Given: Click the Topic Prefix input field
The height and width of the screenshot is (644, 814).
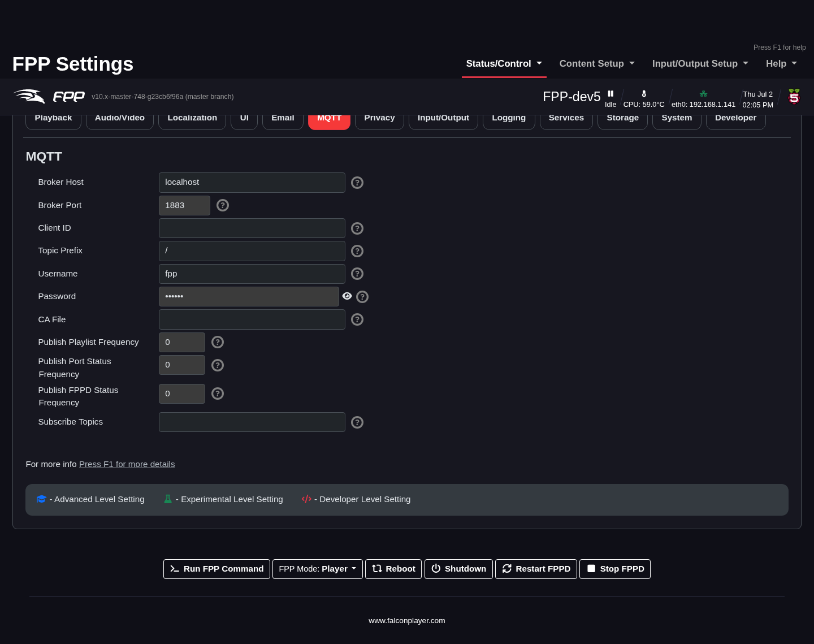Looking at the screenshot, I should pyautogui.click(x=252, y=251).
